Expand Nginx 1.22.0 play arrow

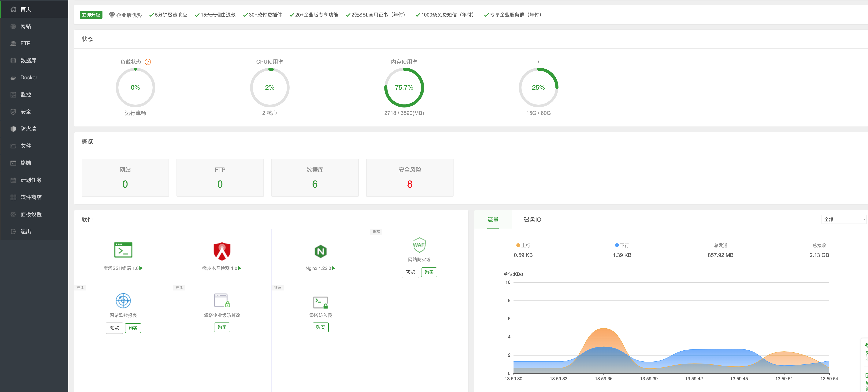[x=334, y=268]
